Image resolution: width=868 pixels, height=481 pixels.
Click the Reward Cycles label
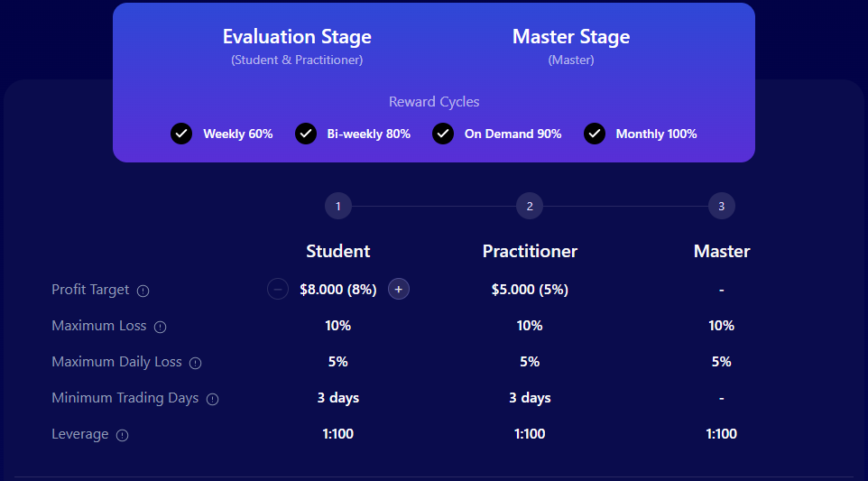[x=434, y=102]
